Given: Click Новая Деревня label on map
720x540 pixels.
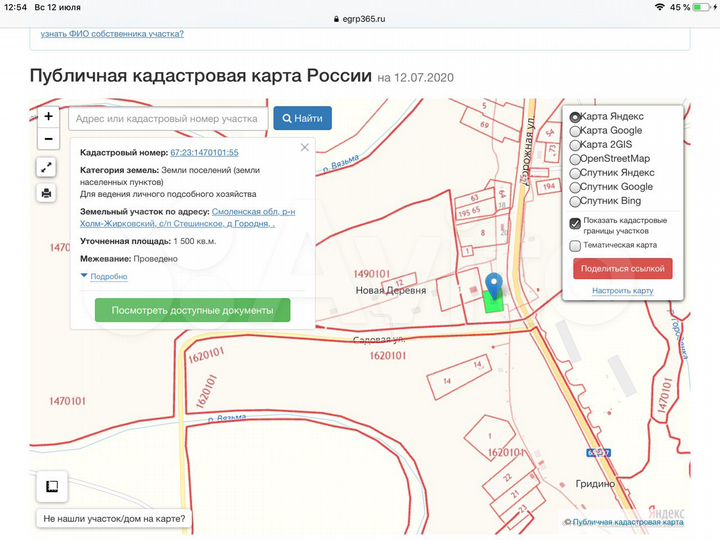Looking at the screenshot, I should point(391,291).
